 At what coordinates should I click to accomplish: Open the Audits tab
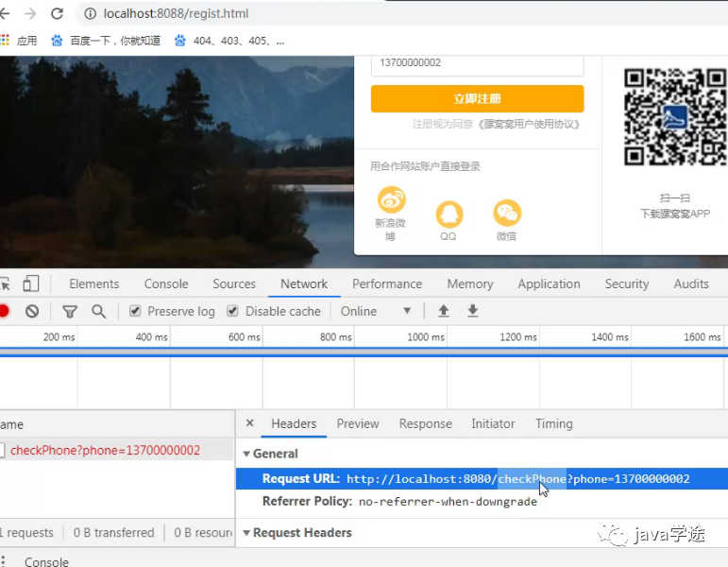click(x=691, y=283)
